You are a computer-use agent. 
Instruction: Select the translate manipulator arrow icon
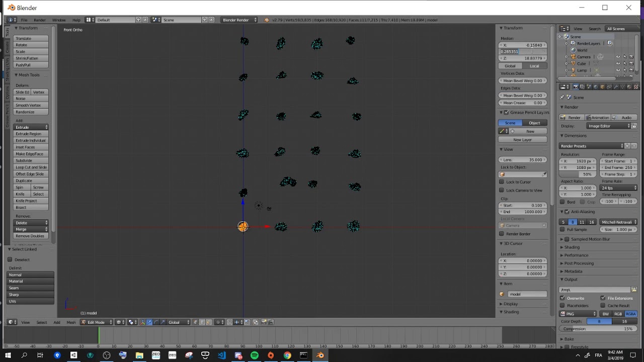(x=149, y=322)
